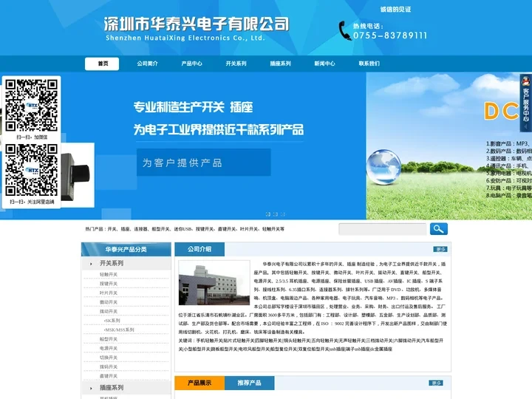This screenshot has height=399, width=532.
Task: Click the QQ penguin customer service icon
Action: 526,81
